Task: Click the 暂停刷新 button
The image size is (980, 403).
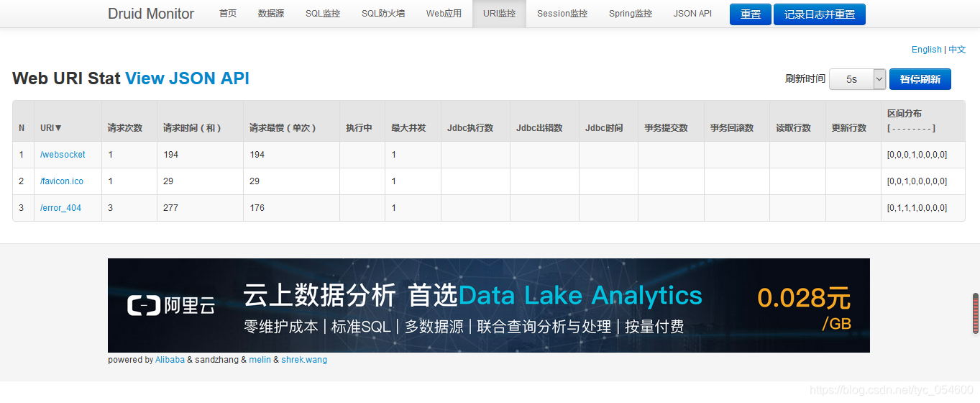Action: click(920, 79)
